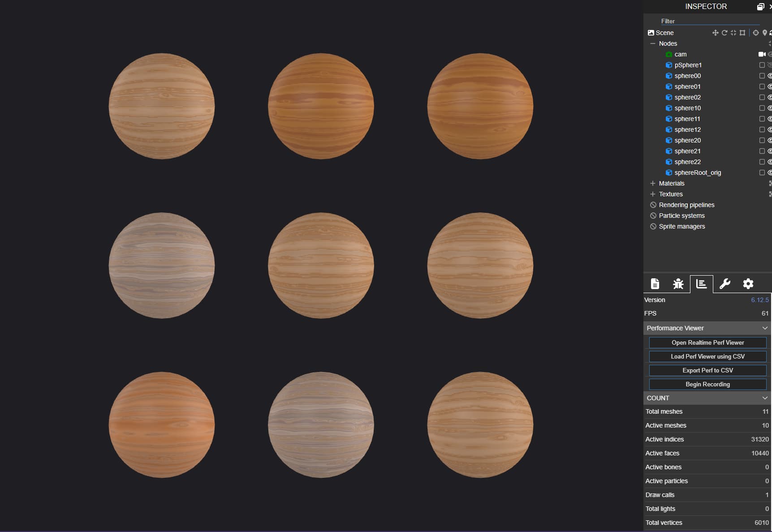
Task: Select the sphere20 node label
Action: (x=688, y=140)
